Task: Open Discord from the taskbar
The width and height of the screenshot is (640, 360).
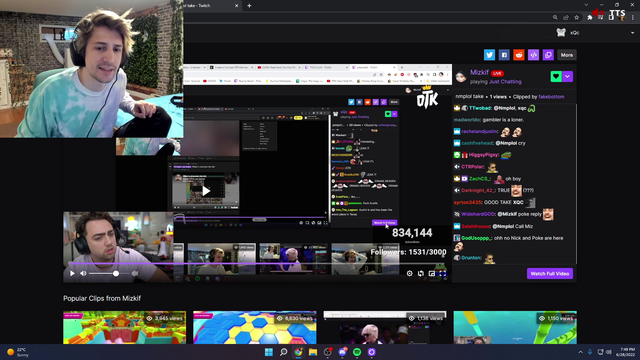Action: tap(342, 352)
